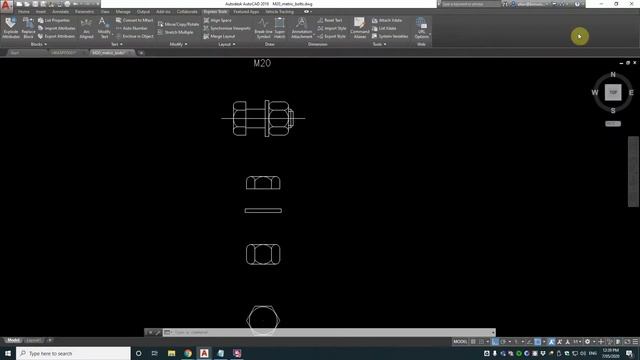The width and height of the screenshot is (640, 360).
Task: Select Convert to Mtext
Action: 135,20
